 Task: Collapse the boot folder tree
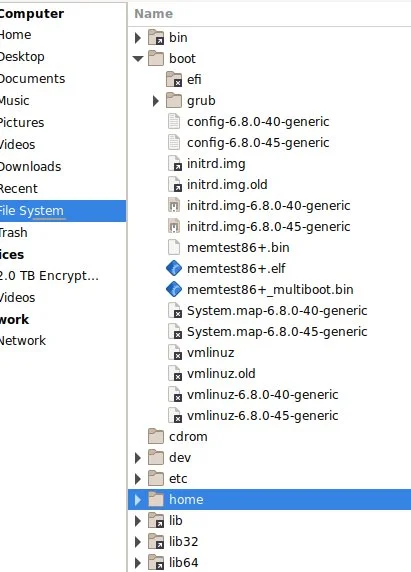coord(138,58)
